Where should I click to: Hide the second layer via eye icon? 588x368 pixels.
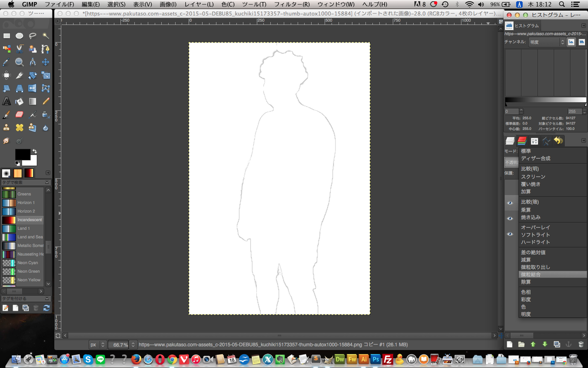509,218
